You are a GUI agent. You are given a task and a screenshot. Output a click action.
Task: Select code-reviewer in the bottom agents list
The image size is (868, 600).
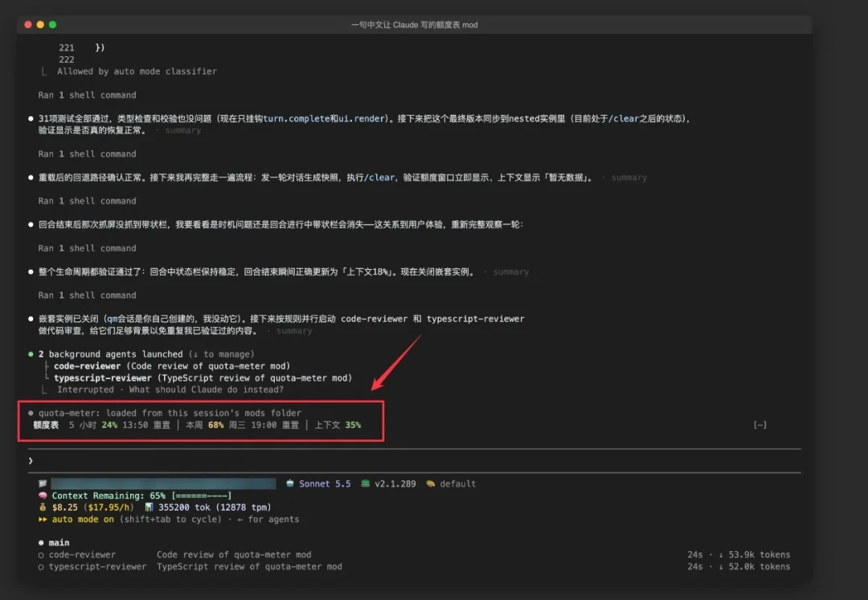[82, 555]
